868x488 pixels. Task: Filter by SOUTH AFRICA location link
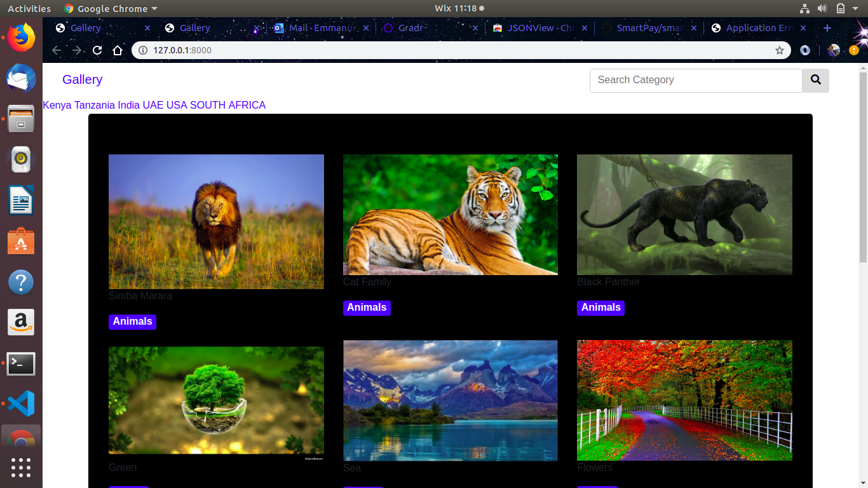click(227, 105)
